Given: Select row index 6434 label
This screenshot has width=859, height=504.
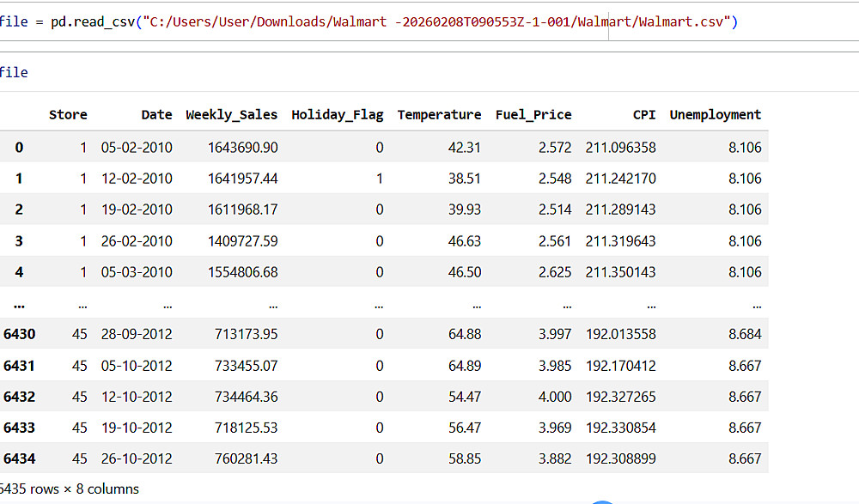Looking at the screenshot, I should pyautogui.click(x=19, y=458).
